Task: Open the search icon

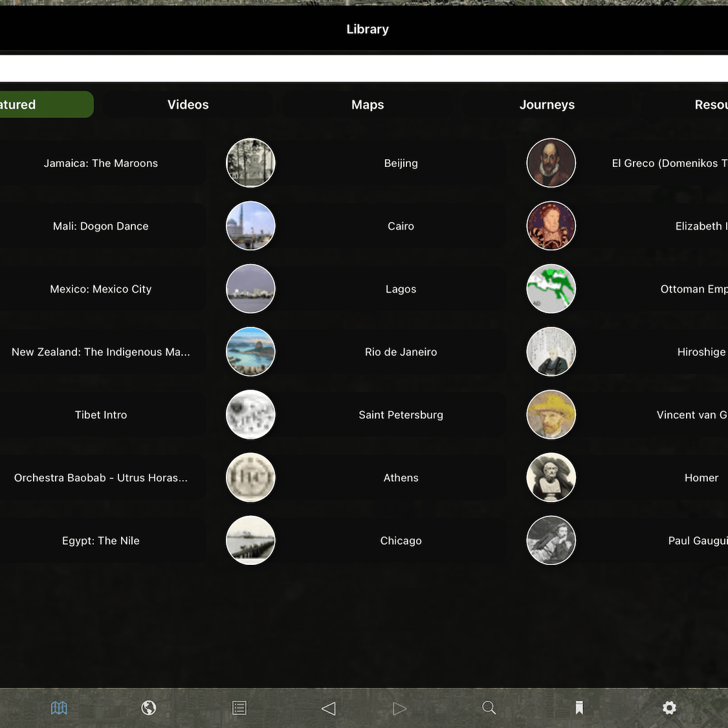Action: [x=489, y=708]
